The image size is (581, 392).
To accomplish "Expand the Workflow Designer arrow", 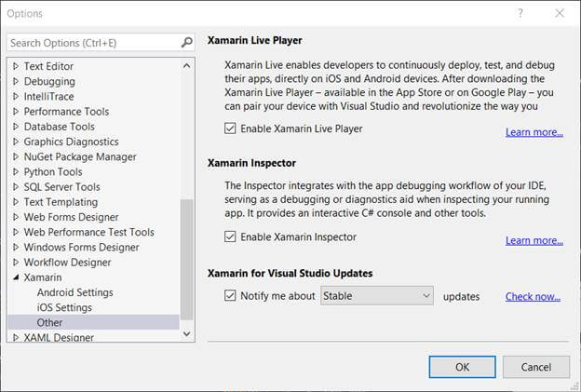I will 16,263.
